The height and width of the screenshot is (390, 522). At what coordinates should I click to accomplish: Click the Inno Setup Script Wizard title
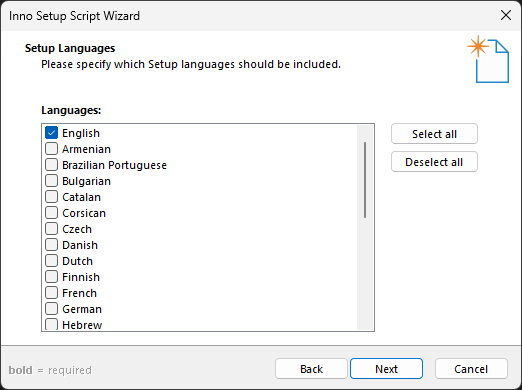pos(74,16)
